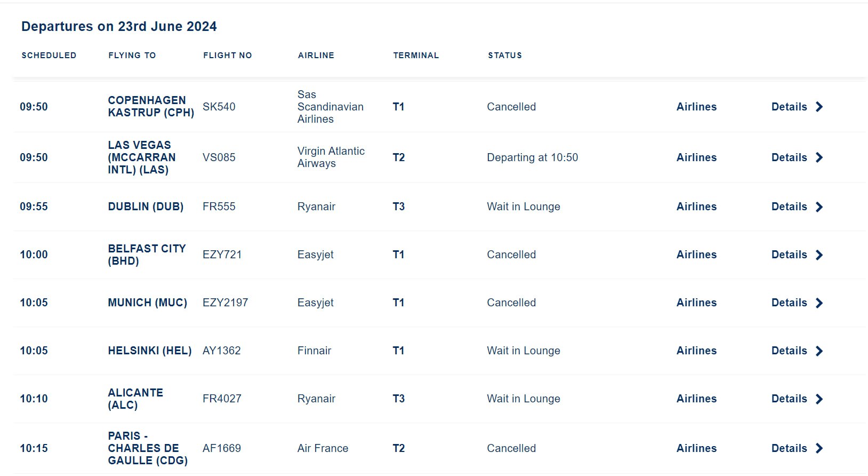Click the chevron arrow for Munich flight EZY2197

819,303
